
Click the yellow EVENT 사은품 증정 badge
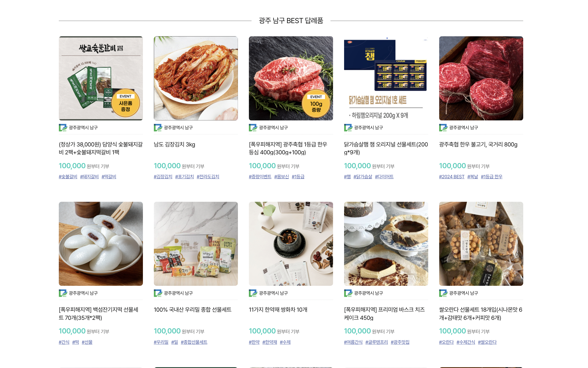[125, 103]
